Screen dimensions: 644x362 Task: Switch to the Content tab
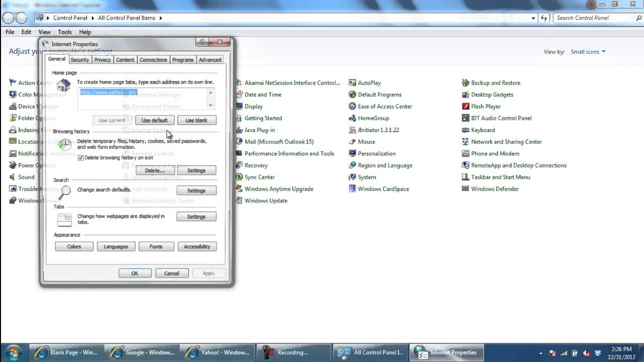(125, 60)
